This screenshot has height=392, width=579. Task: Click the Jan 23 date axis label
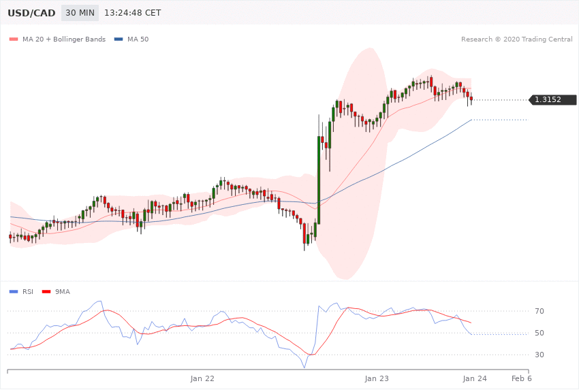pyautogui.click(x=377, y=378)
